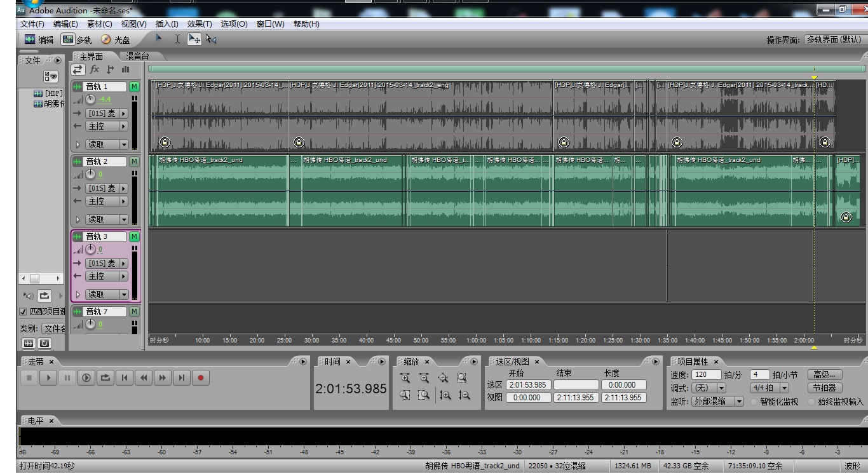868x474 pixels.
Task: Open 音轨 3 automation 读取 dropdown
Action: pos(107,295)
